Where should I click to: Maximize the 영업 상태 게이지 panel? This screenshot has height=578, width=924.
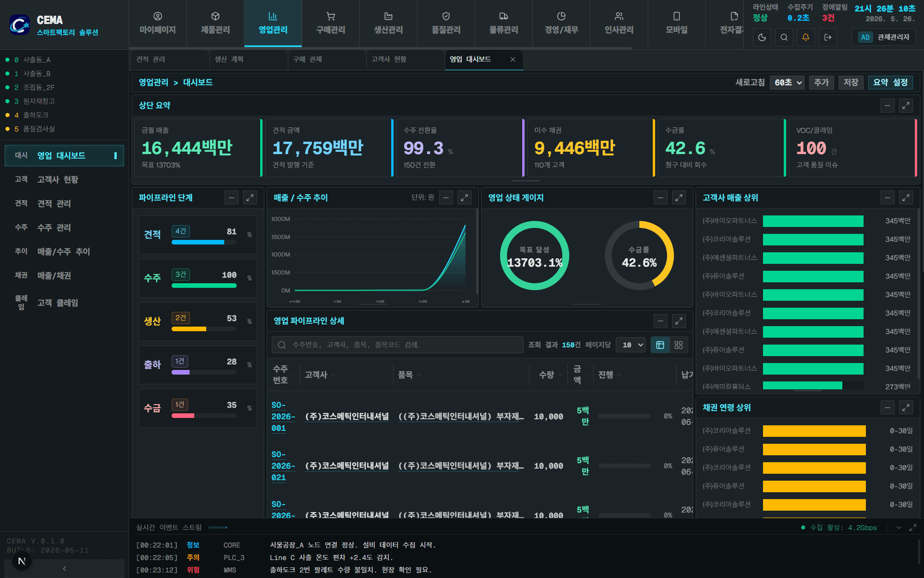tap(679, 198)
